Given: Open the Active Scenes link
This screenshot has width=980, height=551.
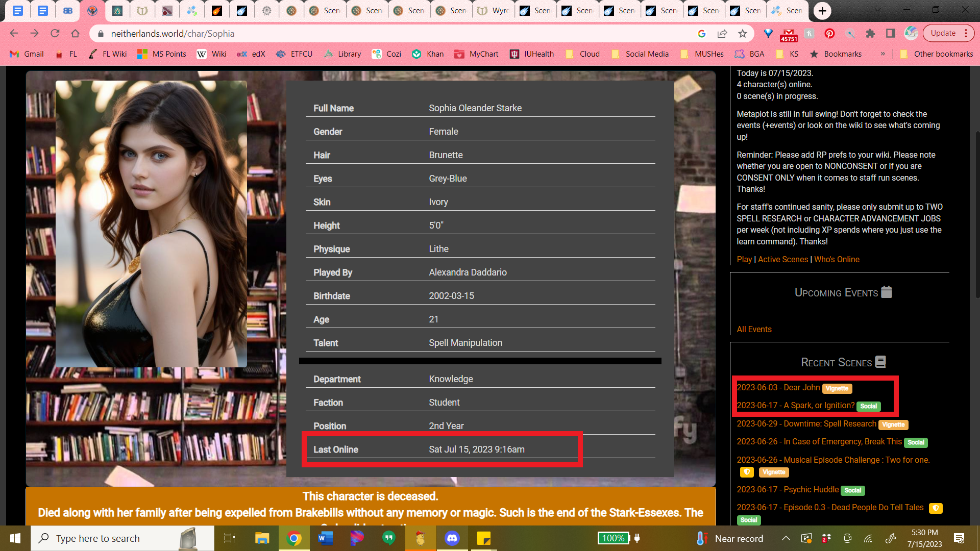Looking at the screenshot, I should pos(782,259).
